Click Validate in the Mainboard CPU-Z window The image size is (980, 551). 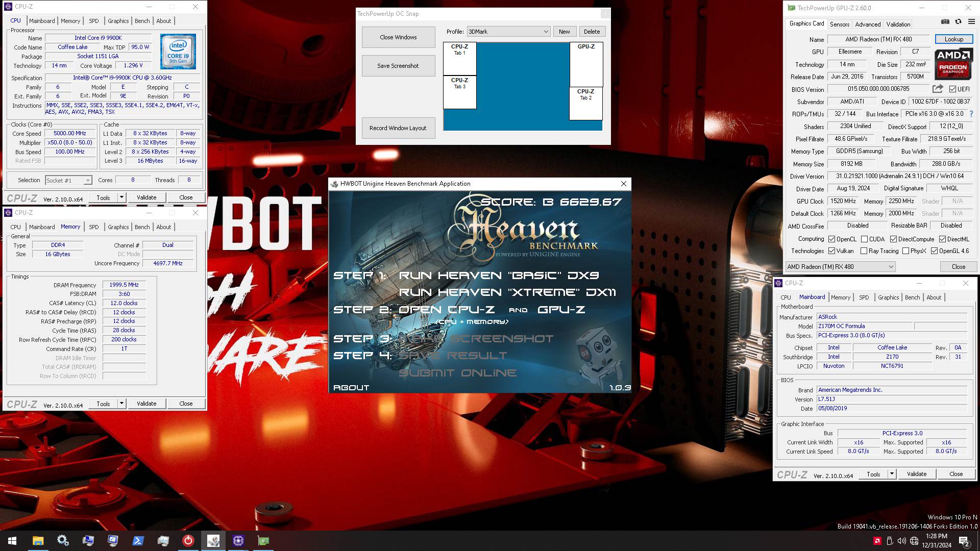point(916,474)
